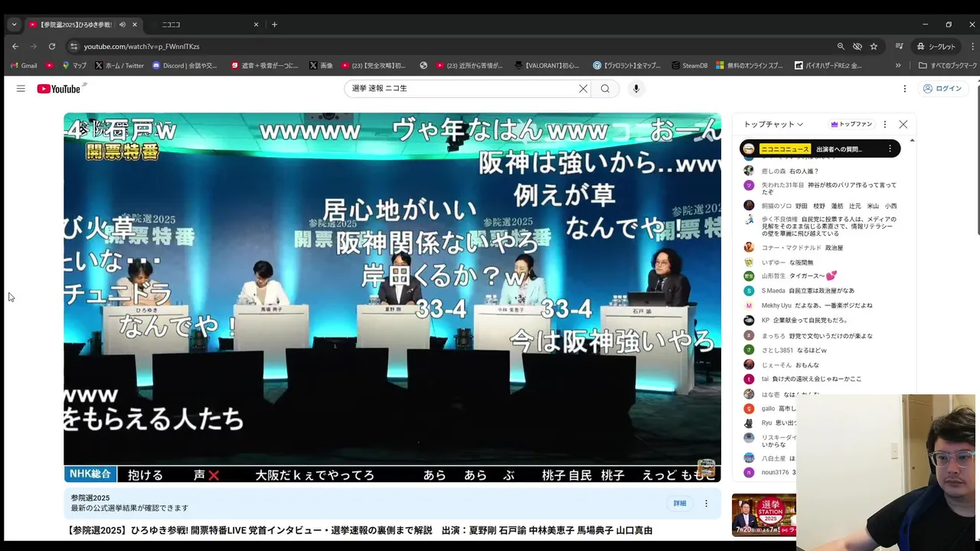Open the 無料のオンラインスプ... bookmark
The image size is (980, 551).
750,66
